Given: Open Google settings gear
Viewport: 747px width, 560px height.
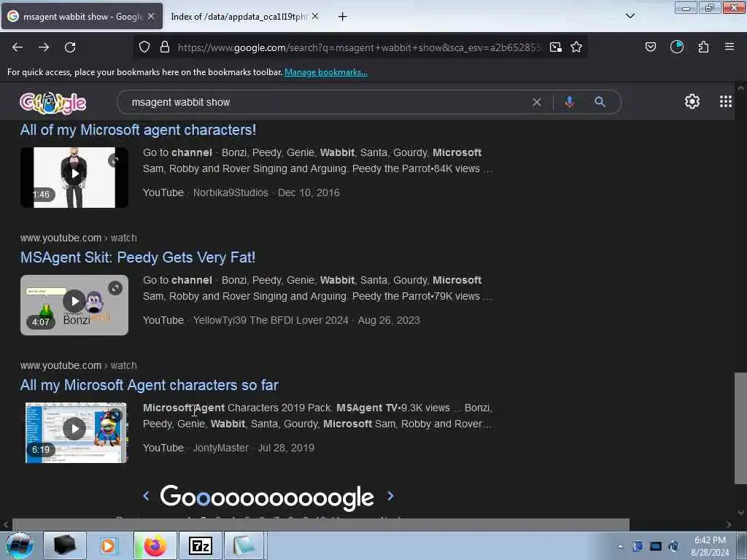Looking at the screenshot, I should pos(692,101).
